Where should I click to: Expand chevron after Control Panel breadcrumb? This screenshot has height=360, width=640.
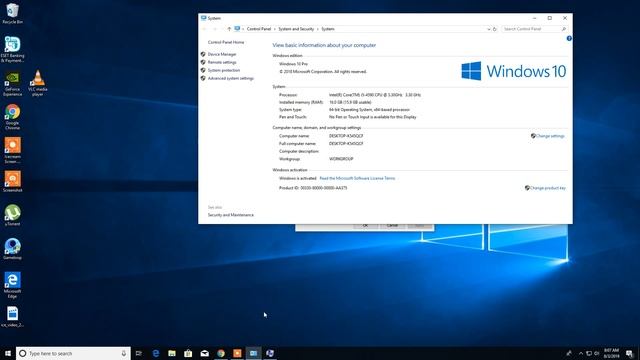pyautogui.click(x=275, y=29)
